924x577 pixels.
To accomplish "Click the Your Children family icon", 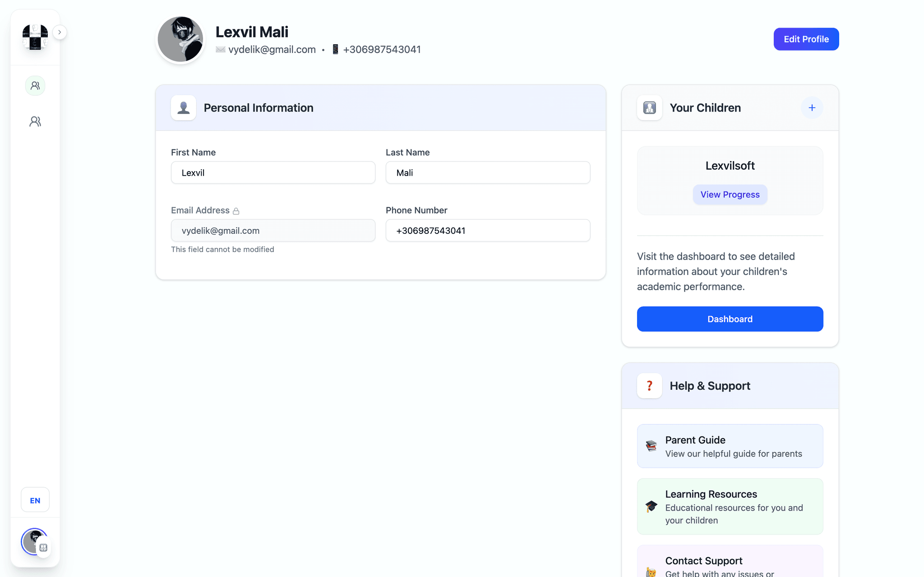I will coord(650,107).
